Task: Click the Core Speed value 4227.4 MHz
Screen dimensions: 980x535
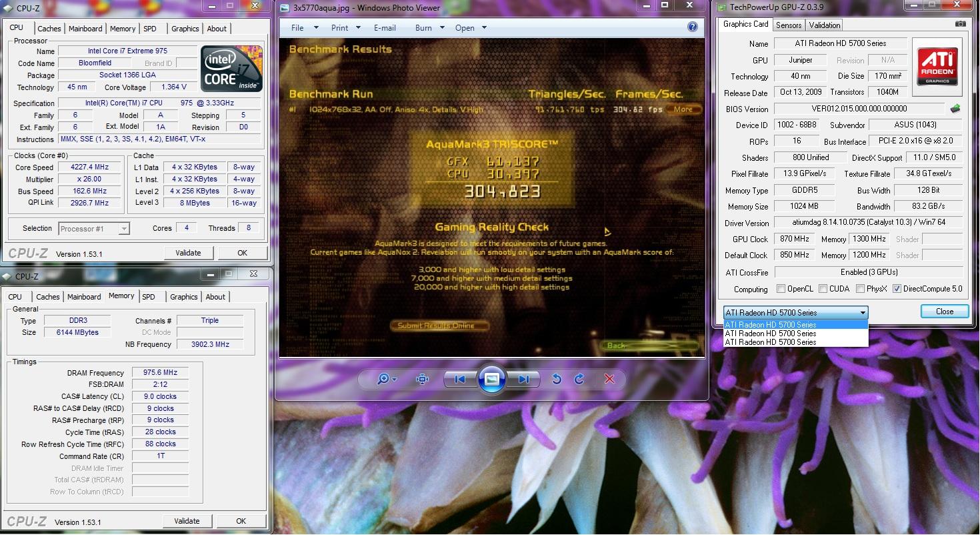Action: (90, 167)
